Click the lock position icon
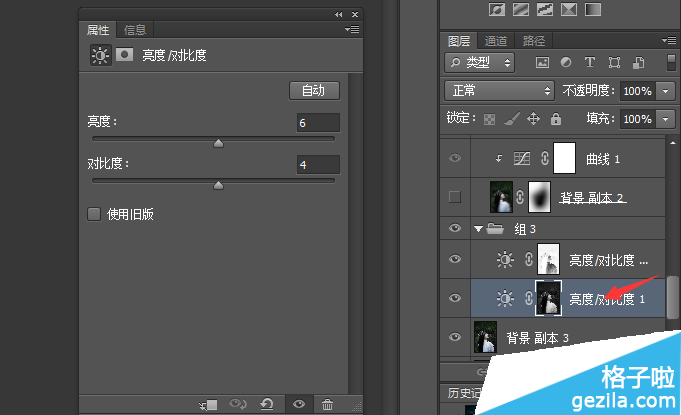The height and width of the screenshot is (415, 681). point(532,118)
